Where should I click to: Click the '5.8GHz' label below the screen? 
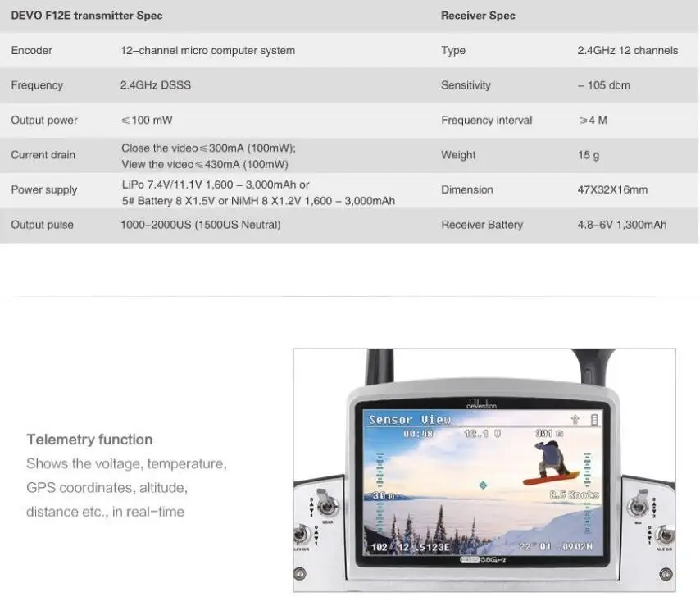click(493, 559)
